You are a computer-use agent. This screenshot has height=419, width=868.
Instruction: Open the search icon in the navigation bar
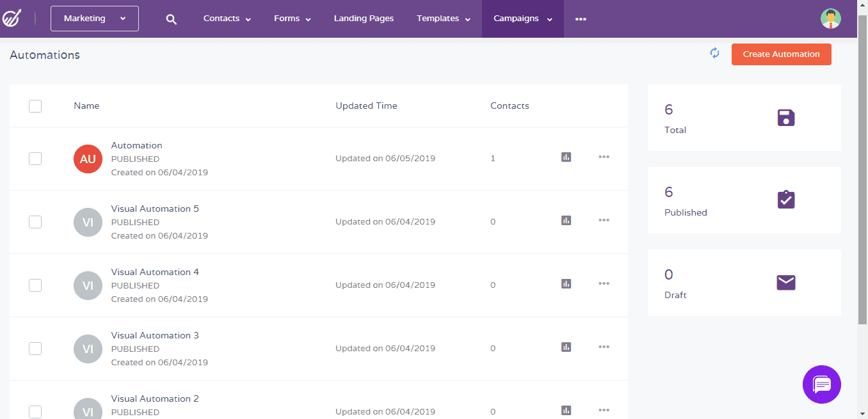pos(171,19)
